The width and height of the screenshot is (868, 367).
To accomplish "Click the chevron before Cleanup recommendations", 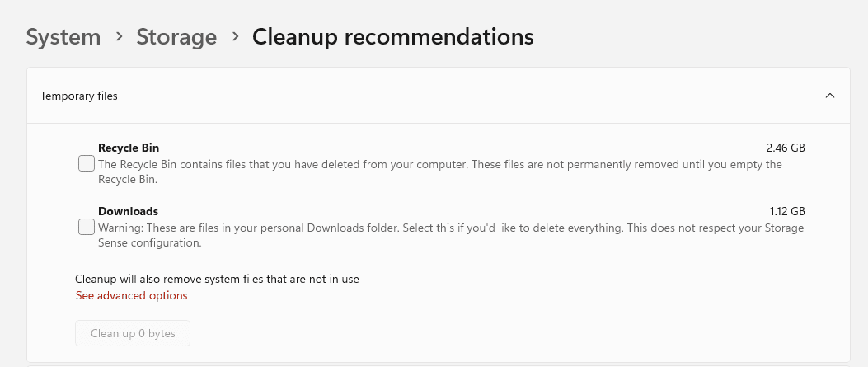I will [x=235, y=37].
